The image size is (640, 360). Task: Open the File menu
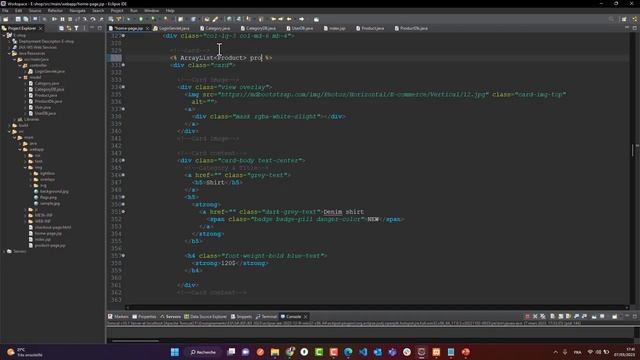5,11
